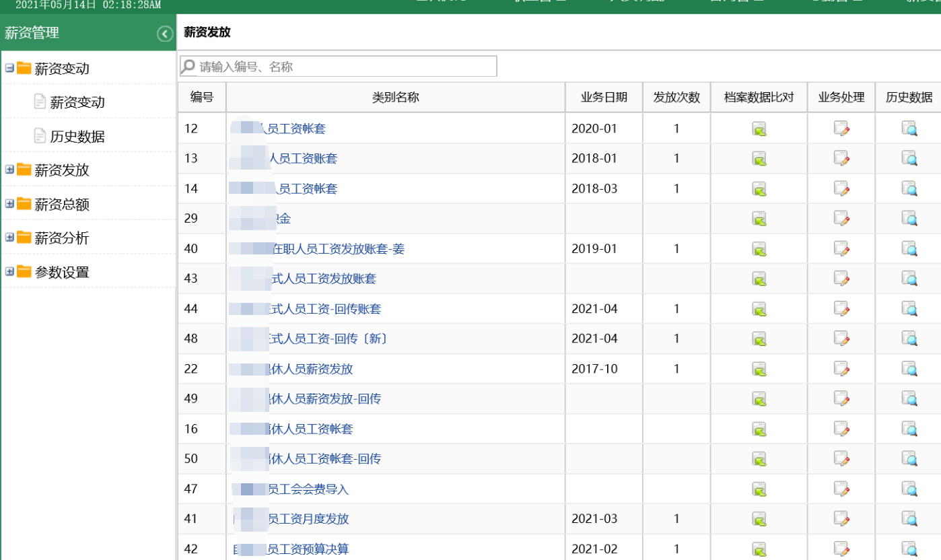Open archive data comparison for row 12
The height and width of the screenshot is (560, 941).
click(x=759, y=129)
